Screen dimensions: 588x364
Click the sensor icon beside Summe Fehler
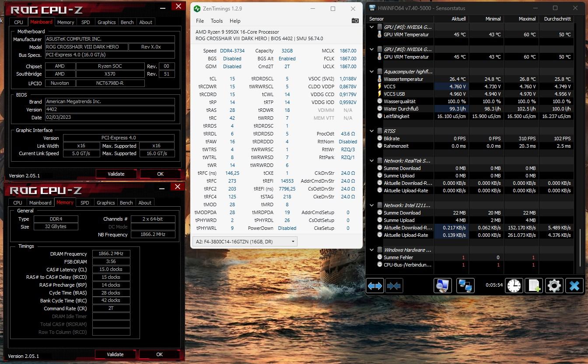pos(379,257)
